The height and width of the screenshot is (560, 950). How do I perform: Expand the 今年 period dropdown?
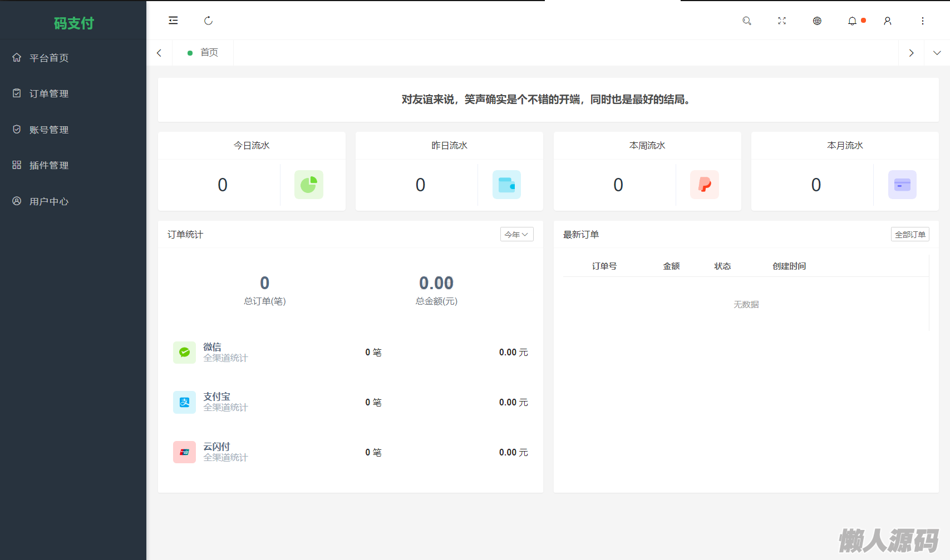(516, 235)
